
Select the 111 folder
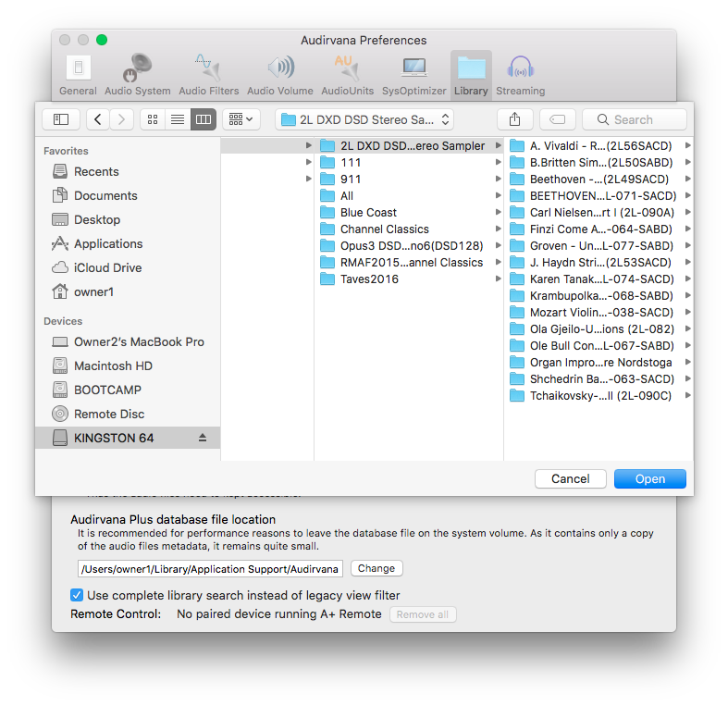tap(409, 163)
